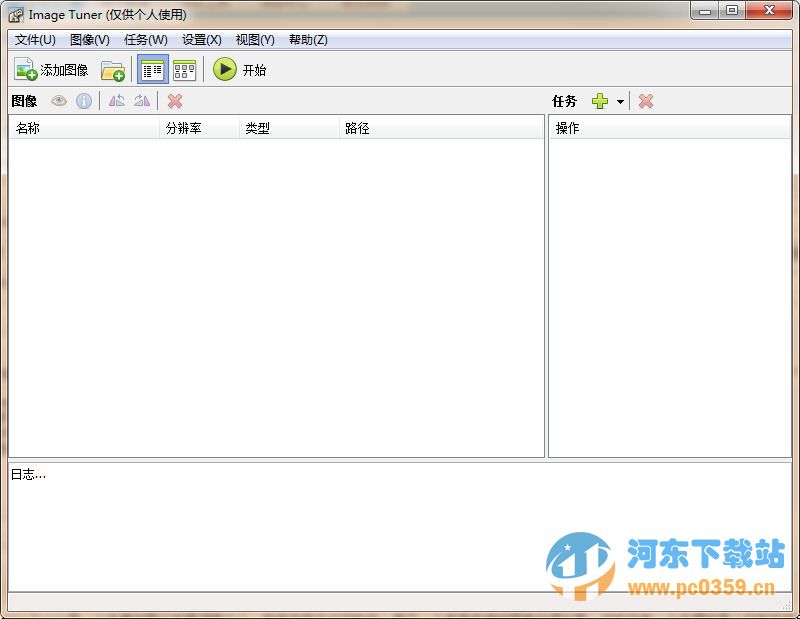Switch to list view mode
Screen dimensions: 800x619
point(152,69)
